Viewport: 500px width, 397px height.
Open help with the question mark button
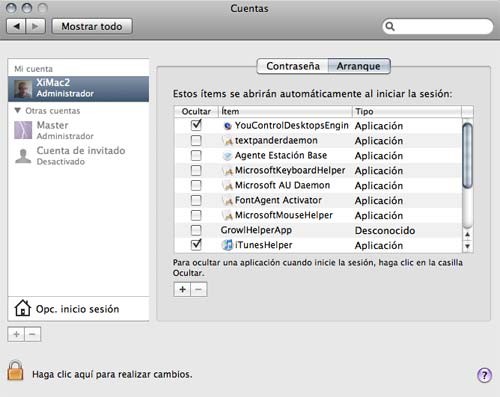pos(484,375)
